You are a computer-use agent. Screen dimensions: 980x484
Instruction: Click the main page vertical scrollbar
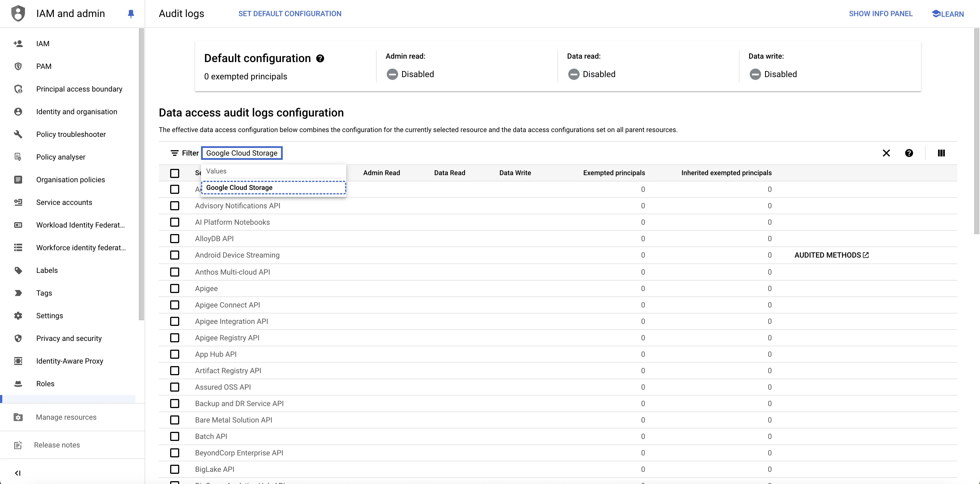tap(977, 131)
